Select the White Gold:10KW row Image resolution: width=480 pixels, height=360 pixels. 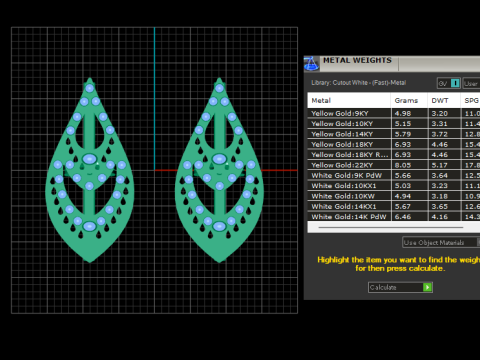394,196
